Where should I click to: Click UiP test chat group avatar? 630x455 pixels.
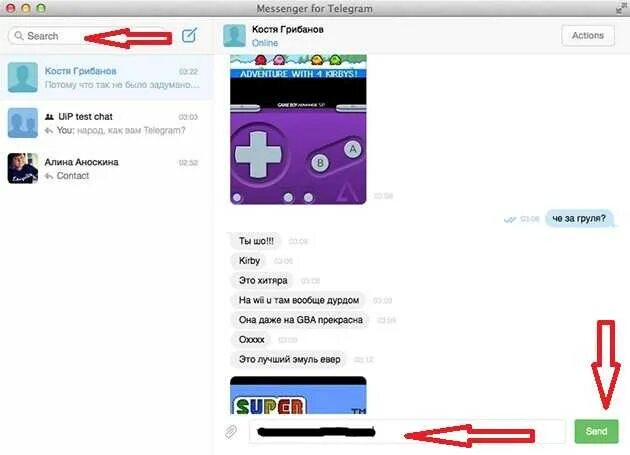click(x=22, y=123)
